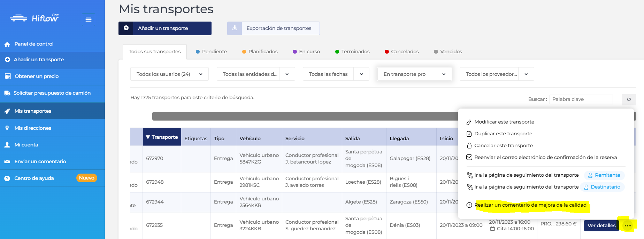Open Mis direcciones in sidebar
This screenshot has height=239, width=644.
coord(52,128)
